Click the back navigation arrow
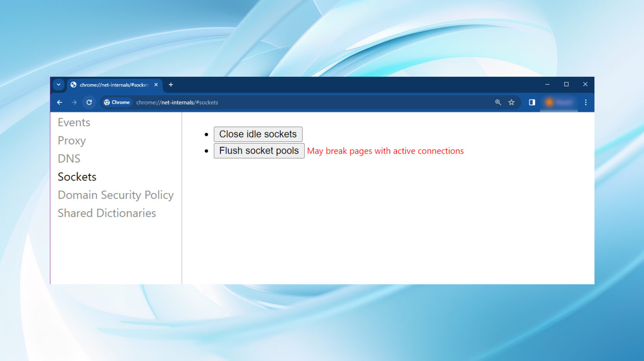Screen dimensions: 644x361 (x=59, y=102)
